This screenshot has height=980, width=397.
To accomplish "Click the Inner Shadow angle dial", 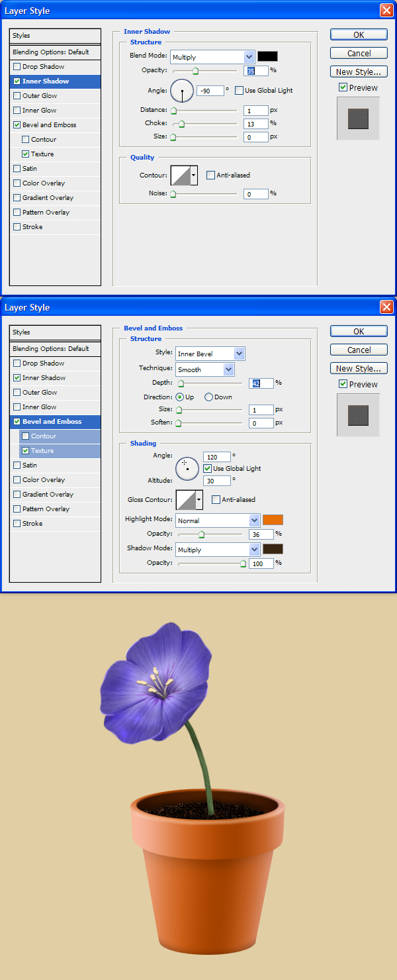I will click(182, 91).
